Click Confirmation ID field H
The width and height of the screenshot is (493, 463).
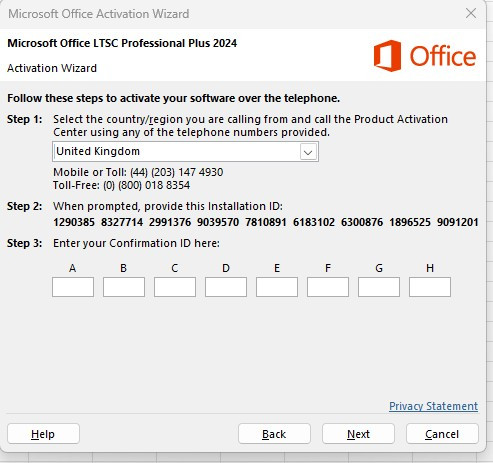pos(430,287)
